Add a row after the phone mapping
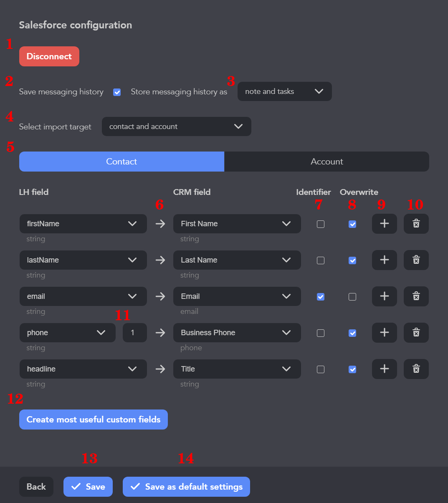 tap(384, 333)
